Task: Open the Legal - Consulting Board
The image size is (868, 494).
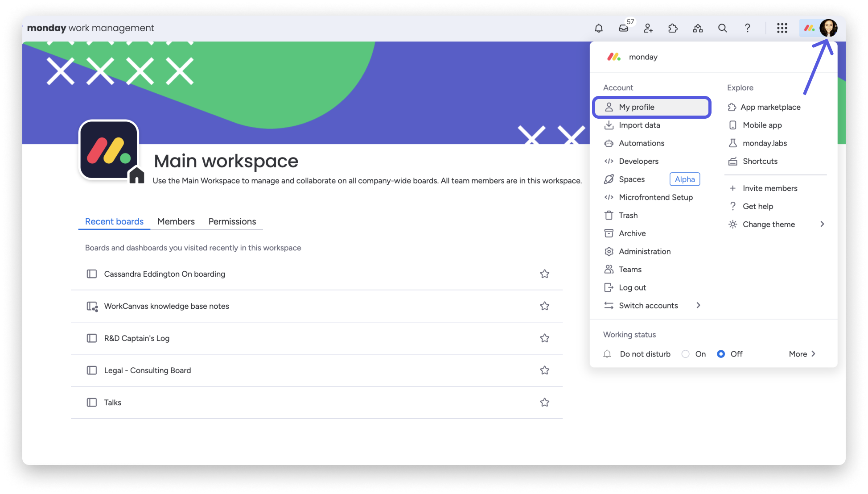Action: pos(148,370)
